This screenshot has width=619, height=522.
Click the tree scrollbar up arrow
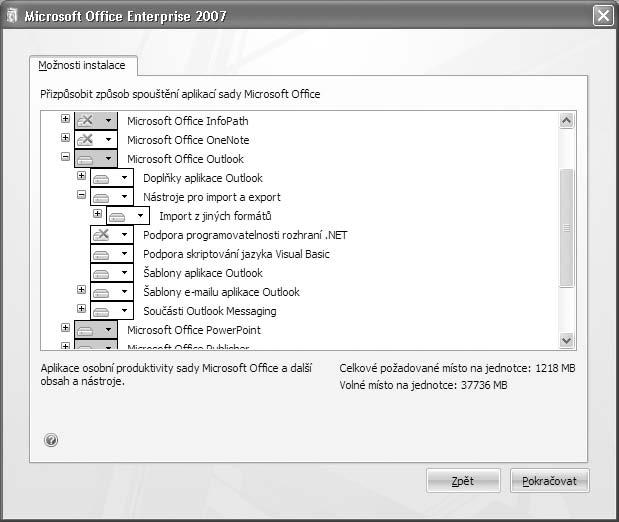(x=566, y=120)
